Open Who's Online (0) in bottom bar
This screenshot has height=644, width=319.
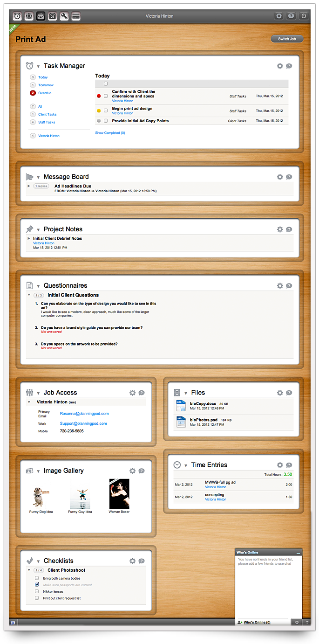[x=257, y=623]
